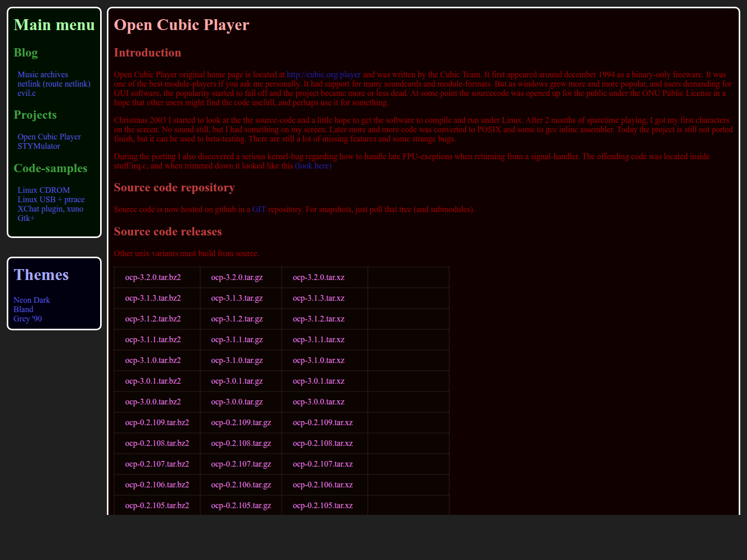This screenshot has height=560, width=747.
Task: Click the Source code releases heading
Action: click(168, 232)
